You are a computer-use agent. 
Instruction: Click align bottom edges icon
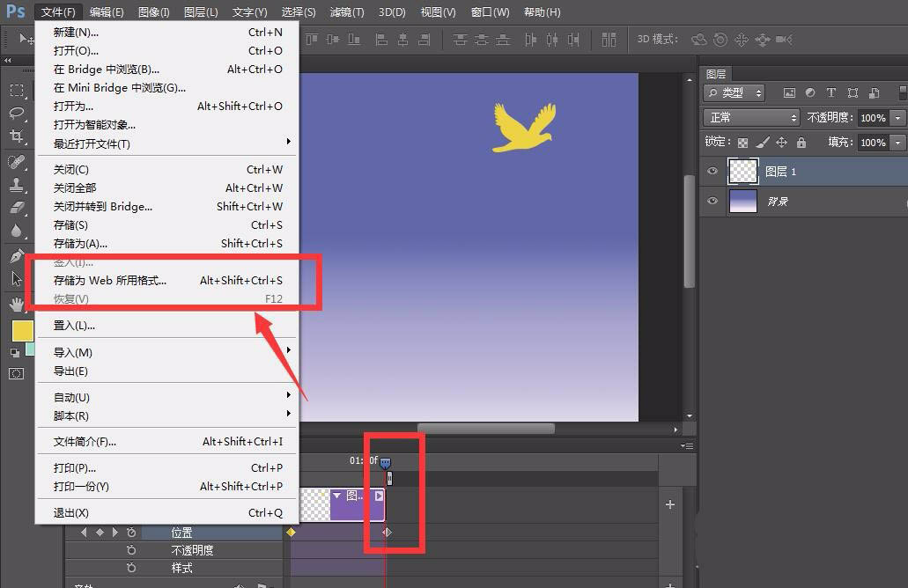click(x=354, y=40)
